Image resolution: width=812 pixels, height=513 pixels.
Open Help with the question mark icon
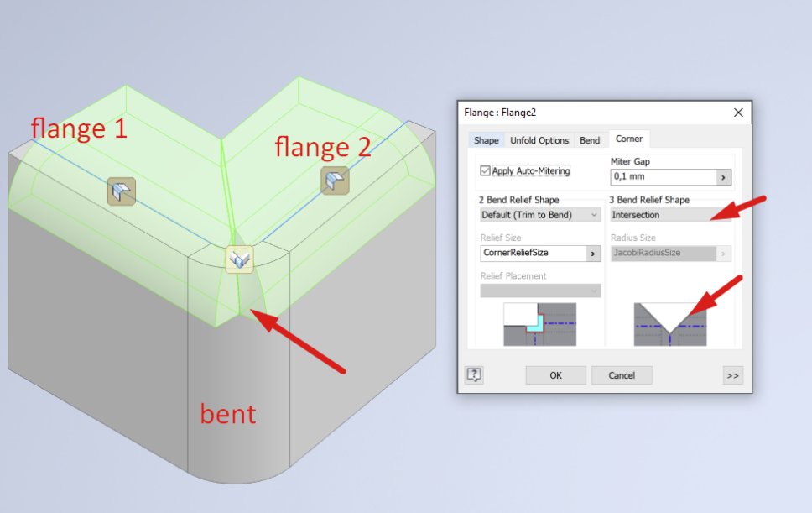pyautogui.click(x=474, y=375)
